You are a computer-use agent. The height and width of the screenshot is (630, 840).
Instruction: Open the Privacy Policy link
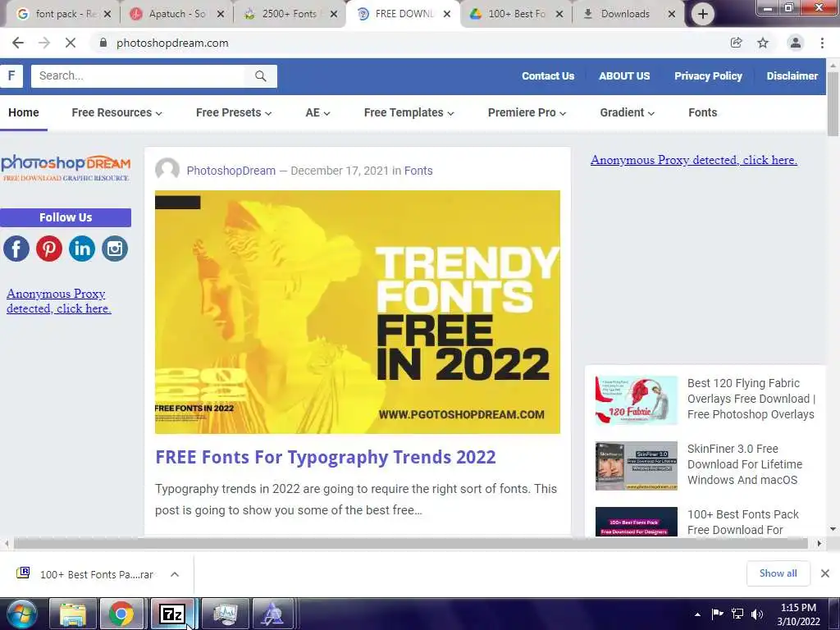click(708, 76)
